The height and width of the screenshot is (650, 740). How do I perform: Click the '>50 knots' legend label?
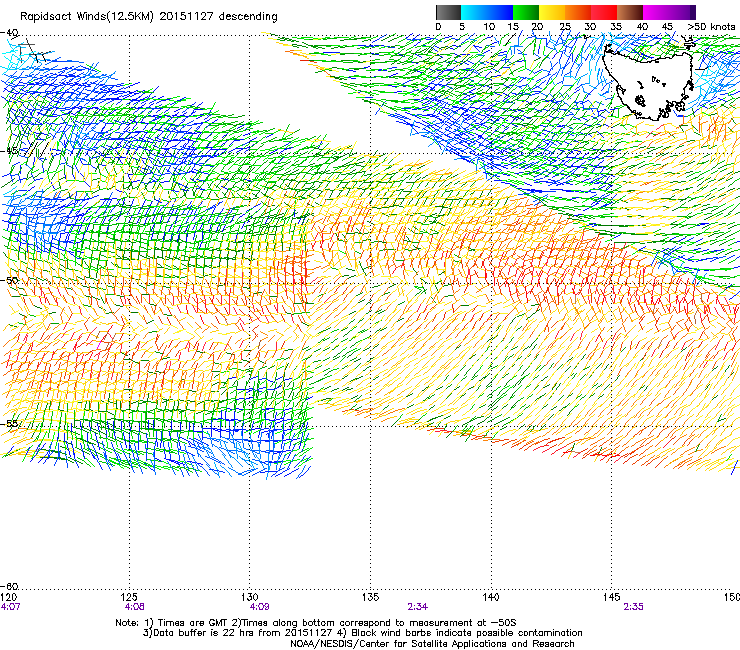pos(711,27)
